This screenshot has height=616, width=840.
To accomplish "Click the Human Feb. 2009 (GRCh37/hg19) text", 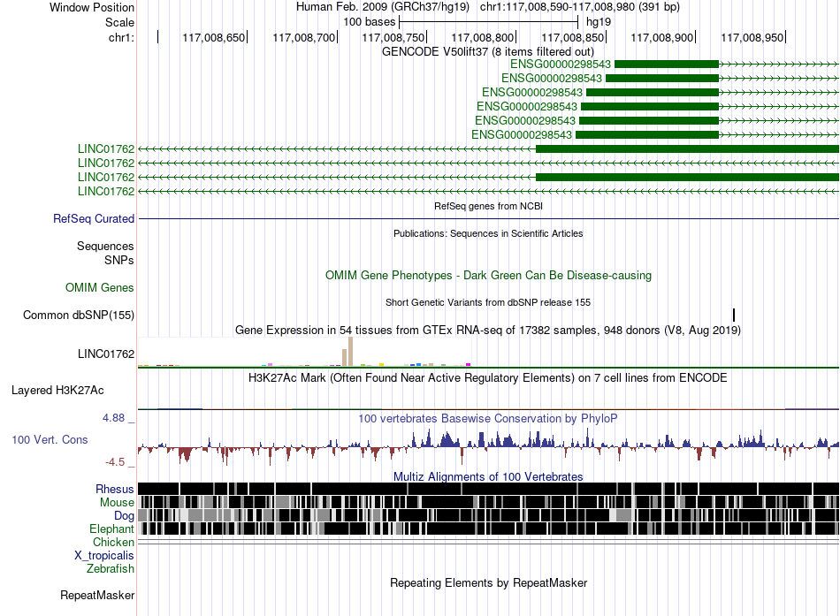I will pos(383,7).
